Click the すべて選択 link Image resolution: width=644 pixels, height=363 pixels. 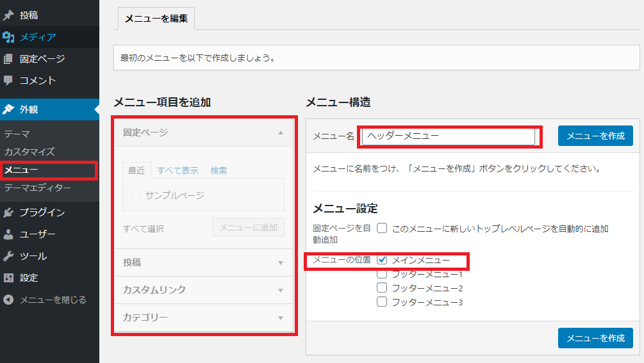[x=144, y=229]
